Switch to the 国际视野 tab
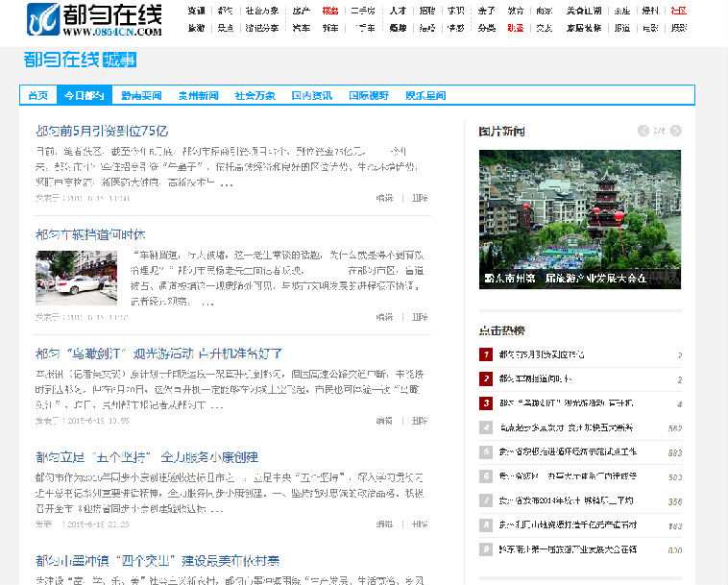This screenshot has width=728, height=585. click(x=369, y=96)
